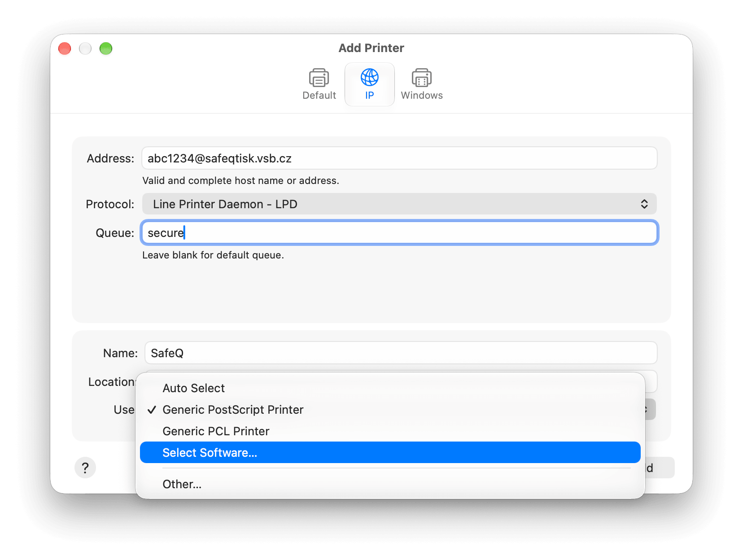Edit the Name field containing SafeQ
This screenshot has height=560, width=743.
click(401, 353)
